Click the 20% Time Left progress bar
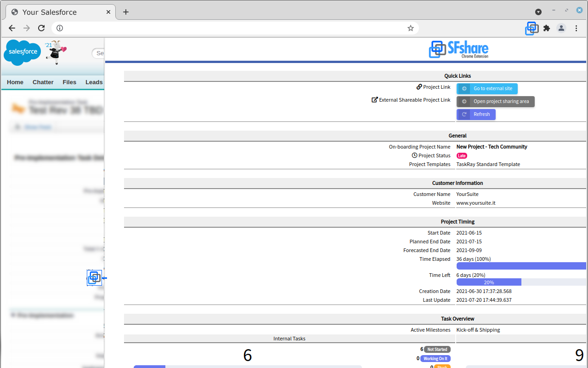The image size is (588, 368). (489, 282)
